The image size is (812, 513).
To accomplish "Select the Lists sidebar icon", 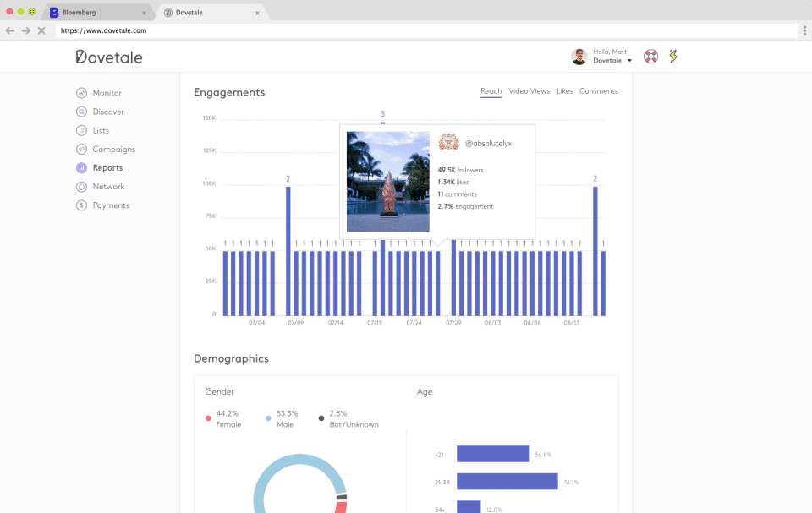I will click(81, 130).
